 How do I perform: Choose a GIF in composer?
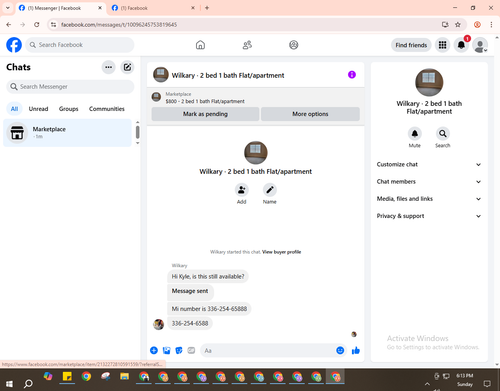pyautogui.click(x=191, y=350)
